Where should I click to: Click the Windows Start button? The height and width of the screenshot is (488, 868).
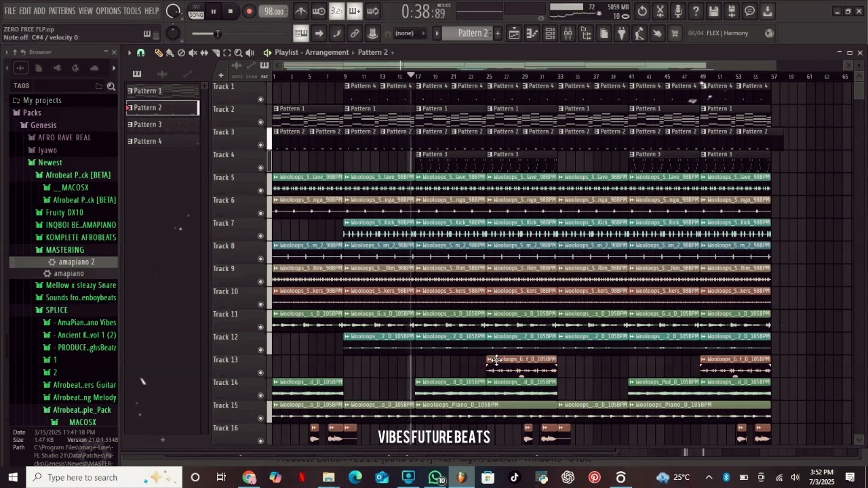(x=12, y=478)
